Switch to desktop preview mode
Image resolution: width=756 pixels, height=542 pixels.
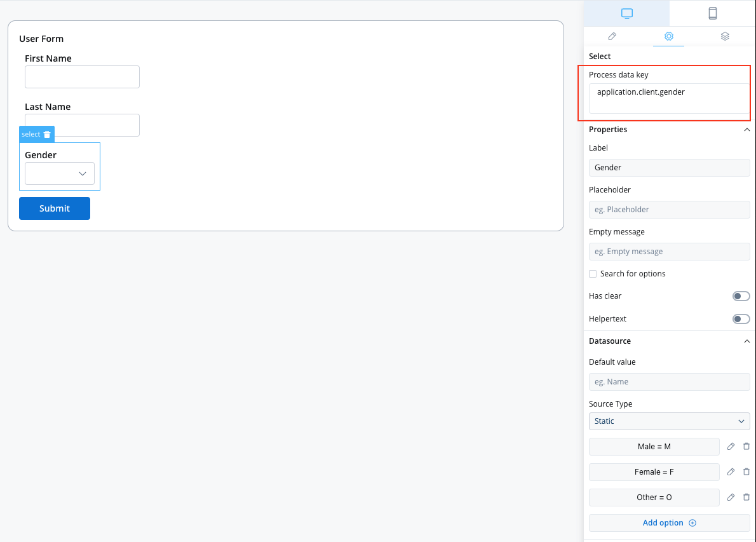[626, 13]
